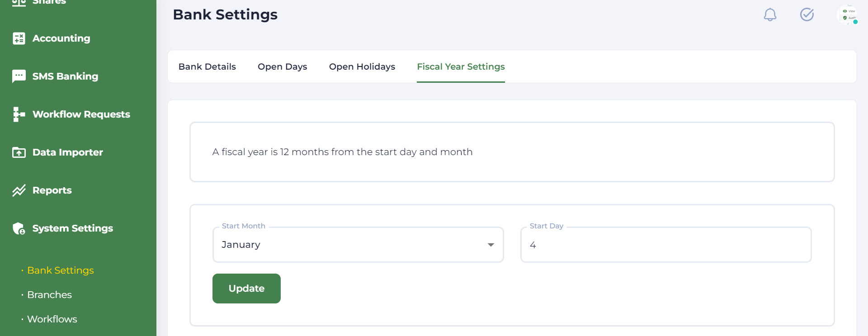Switch to the Open Days tab
This screenshot has width=868, height=336.
point(282,66)
